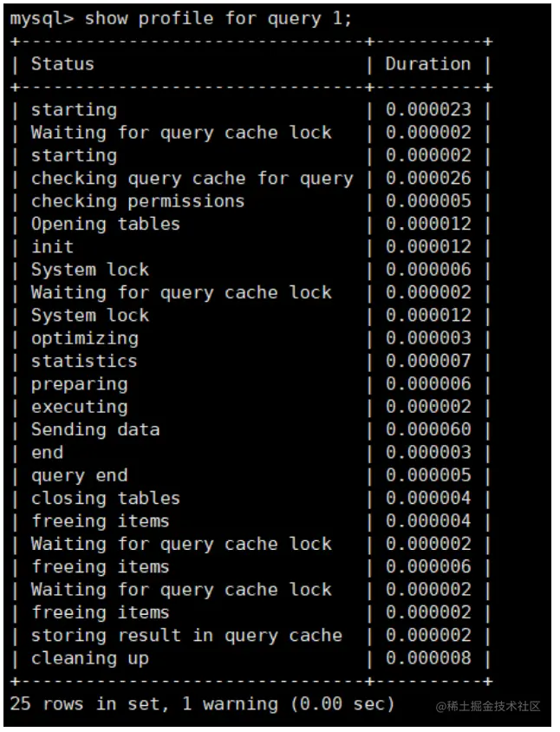Screen dimensions: 560x732
Task: Click the 'statistics' status entry
Action: [x=84, y=362]
